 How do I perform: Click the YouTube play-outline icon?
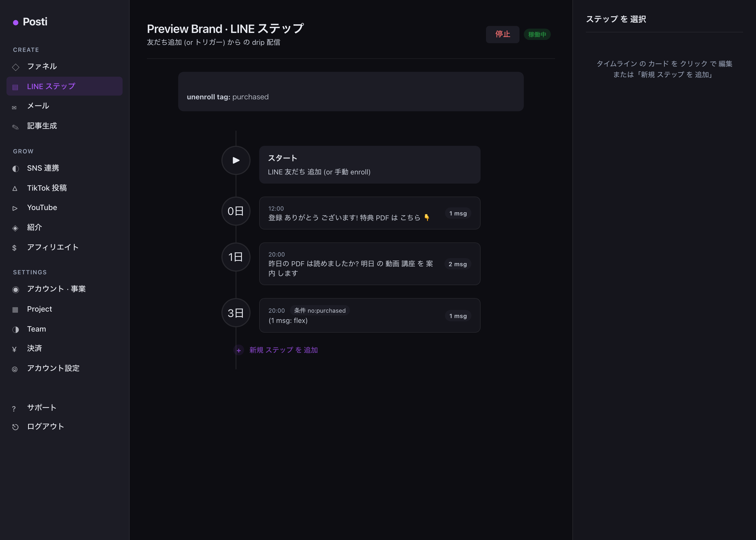coord(15,208)
